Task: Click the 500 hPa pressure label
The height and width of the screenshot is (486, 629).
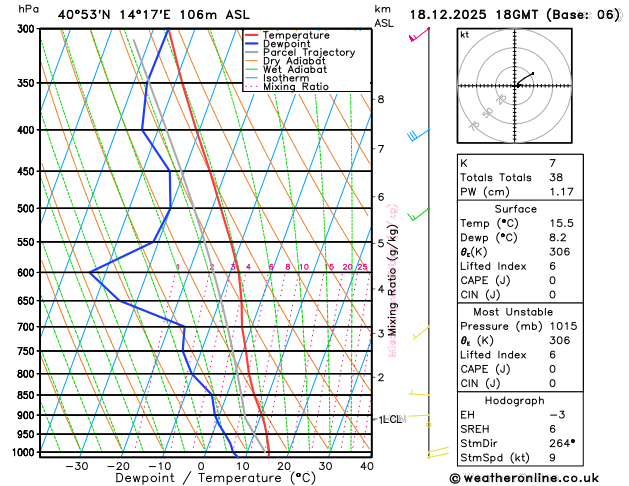Action: click(26, 209)
